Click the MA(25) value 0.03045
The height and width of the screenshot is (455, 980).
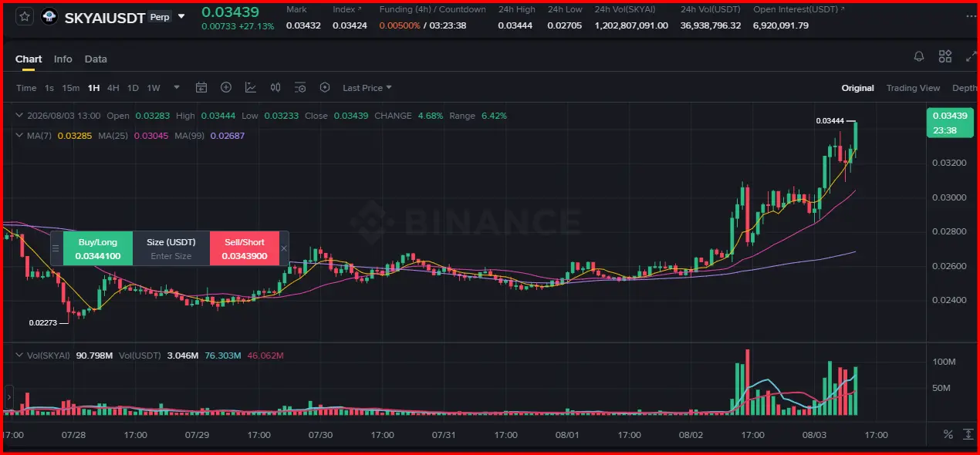[x=151, y=135]
